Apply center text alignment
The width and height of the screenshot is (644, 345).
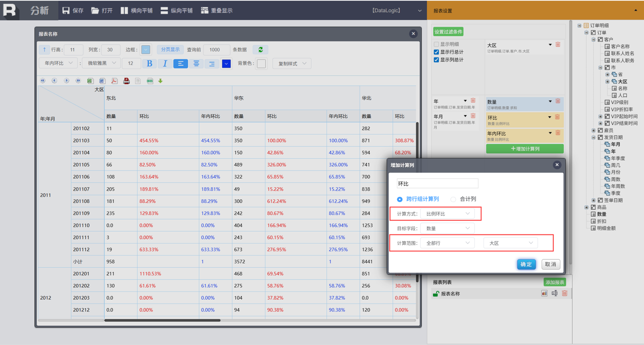point(196,63)
